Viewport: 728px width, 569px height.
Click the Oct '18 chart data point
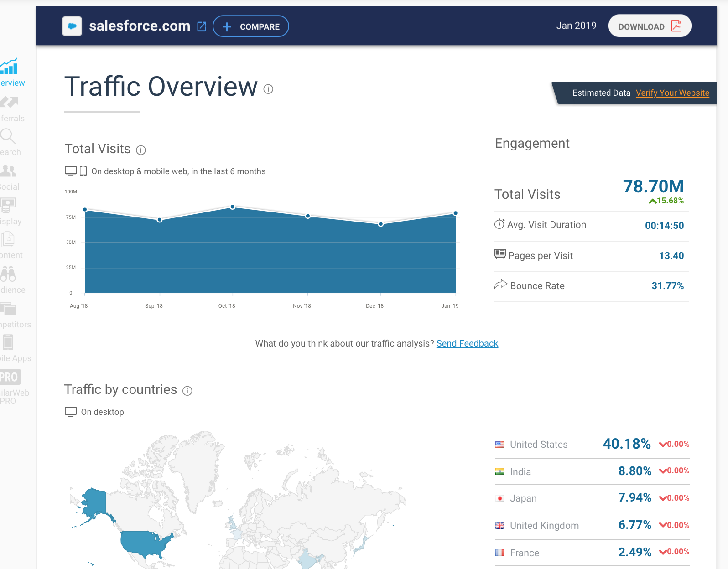point(233,207)
